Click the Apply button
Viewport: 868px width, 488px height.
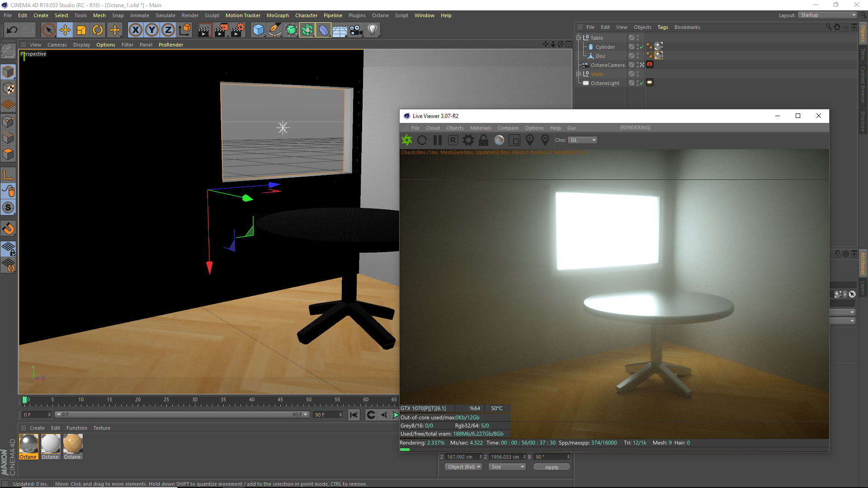[x=551, y=467]
